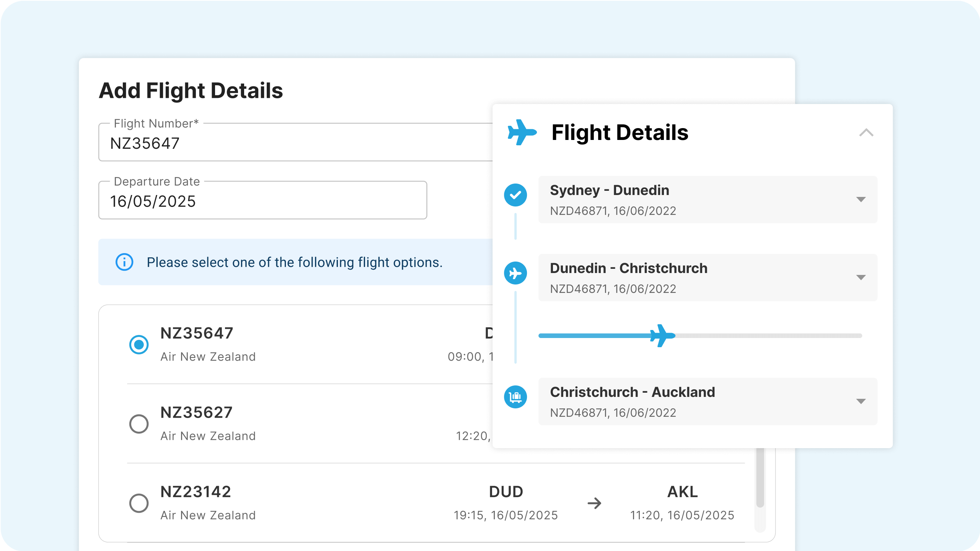The width and height of the screenshot is (980, 551).
Task: Click the AKL arrival airport code
Action: pyautogui.click(x=682, y=492)
